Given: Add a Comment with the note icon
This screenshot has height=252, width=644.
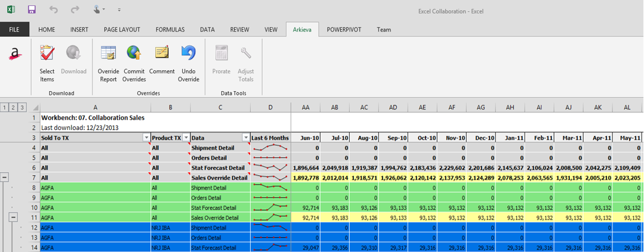Looking at the screenshot, I should click(x=162, y=60).
